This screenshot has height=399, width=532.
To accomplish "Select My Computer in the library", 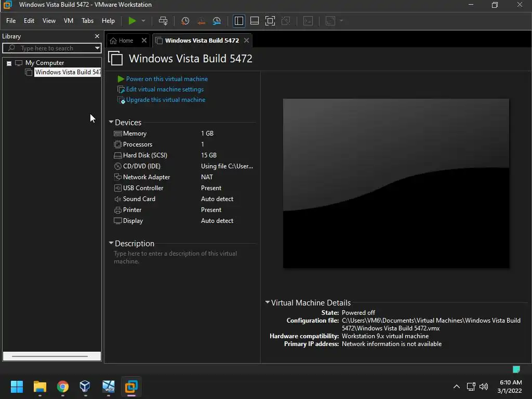I will pos(45,63).
